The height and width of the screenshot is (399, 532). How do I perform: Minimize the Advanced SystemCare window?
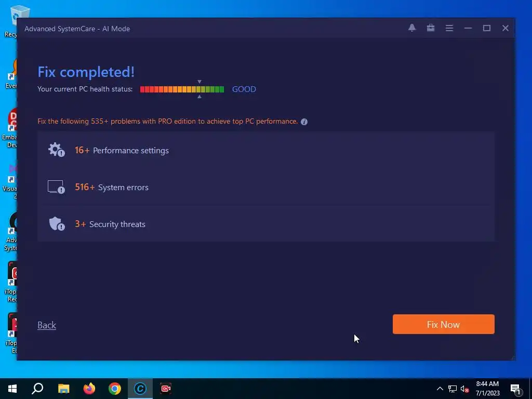(468, 28)
